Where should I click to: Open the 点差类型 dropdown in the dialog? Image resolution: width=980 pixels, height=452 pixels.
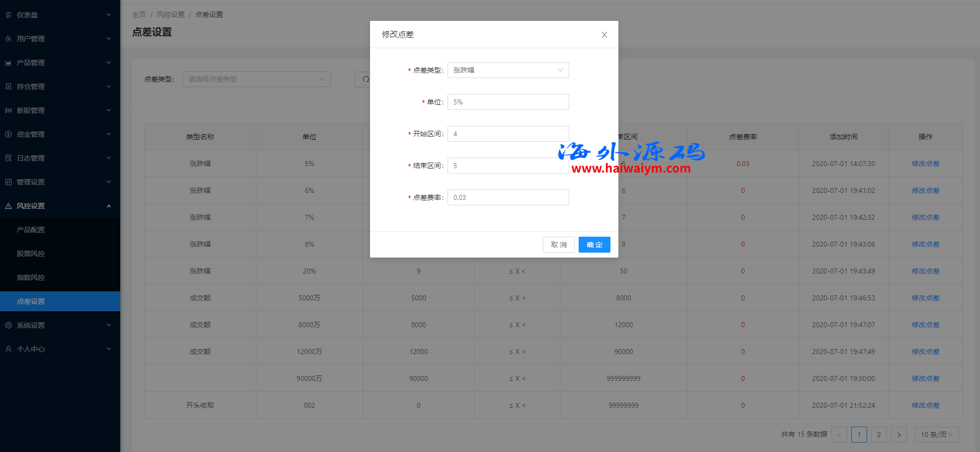508,70
